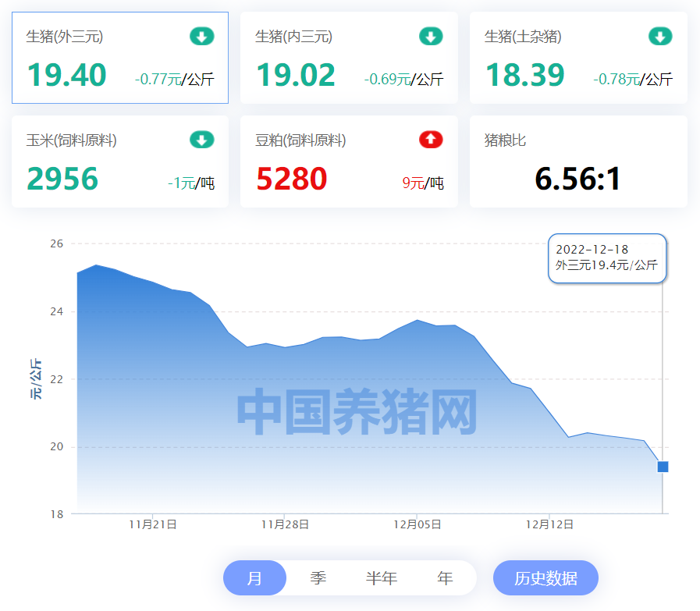Click the down arrow icon on 生猪(内三元) card

point(431,36)
